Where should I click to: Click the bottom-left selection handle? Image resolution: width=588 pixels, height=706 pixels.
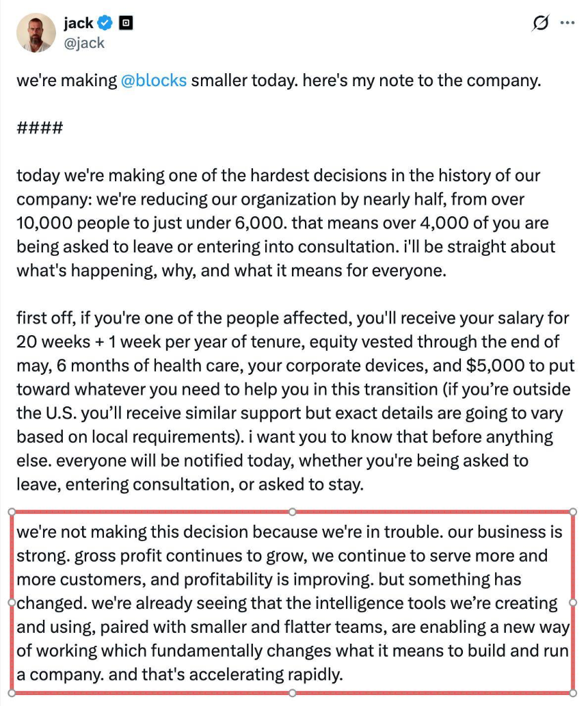(11, 694)
